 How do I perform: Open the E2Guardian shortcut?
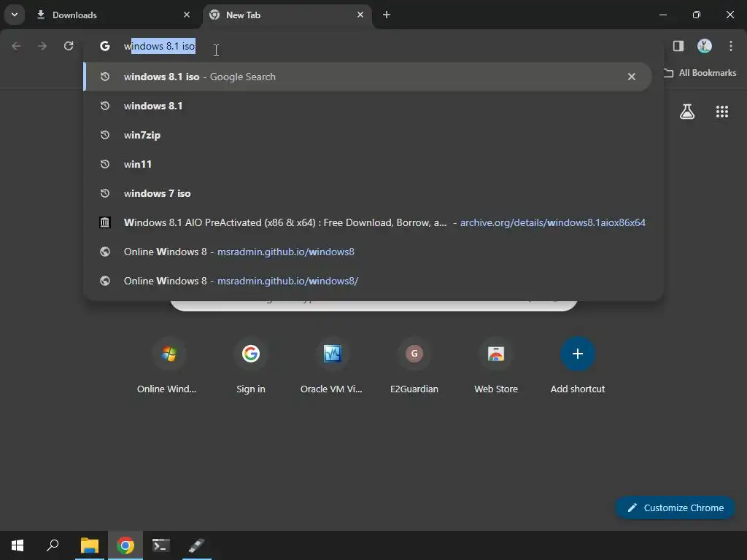tap(414, 366)
